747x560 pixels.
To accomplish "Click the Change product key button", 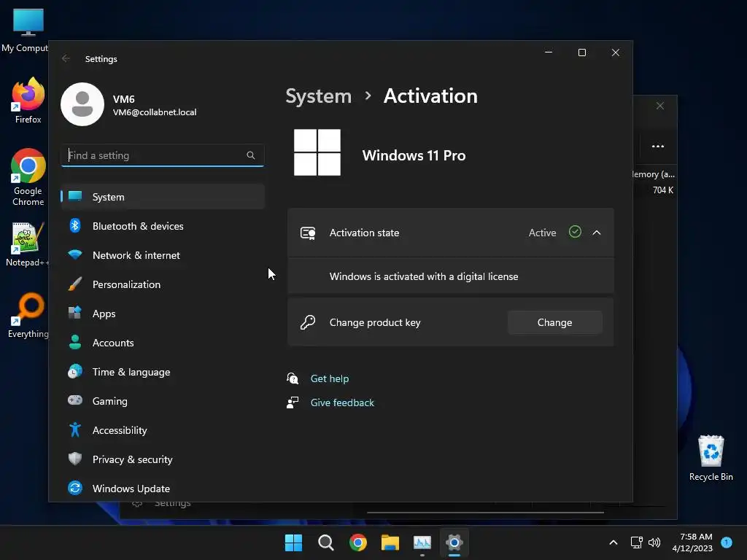I will [x=554, y=322].
